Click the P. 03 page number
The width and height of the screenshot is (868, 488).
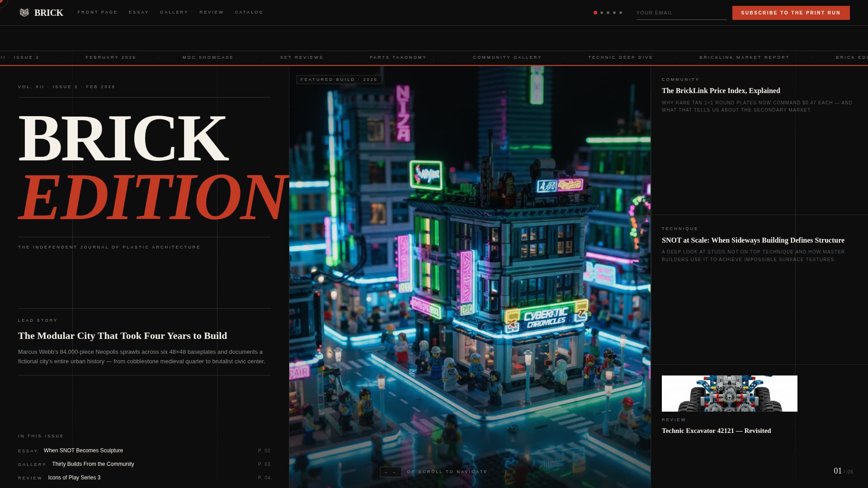(264, 465)
